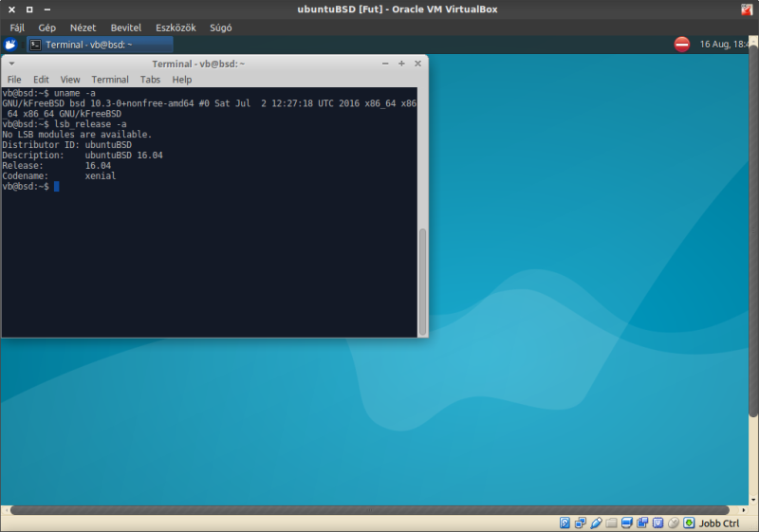Click the left arrow of the horizontal scrollbar
This screenshot has height=532, width=759.
pyautogui.click(x=6, y=510)
